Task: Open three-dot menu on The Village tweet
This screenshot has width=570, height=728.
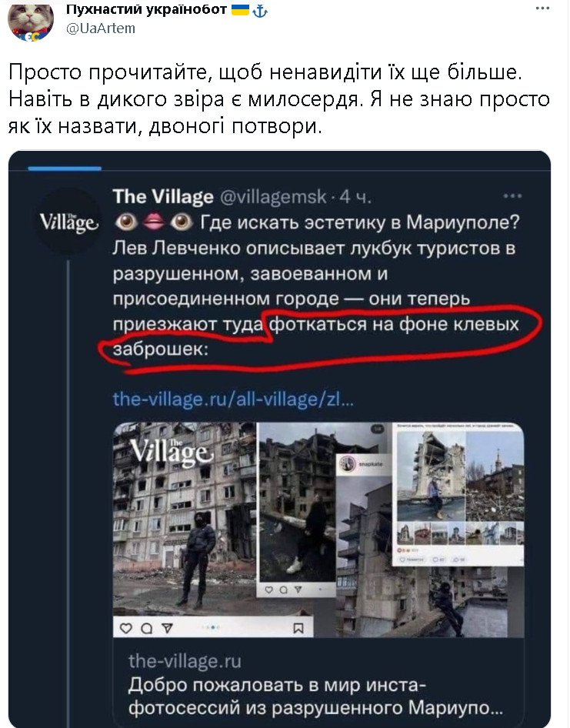Action: [x=512, y=196]
